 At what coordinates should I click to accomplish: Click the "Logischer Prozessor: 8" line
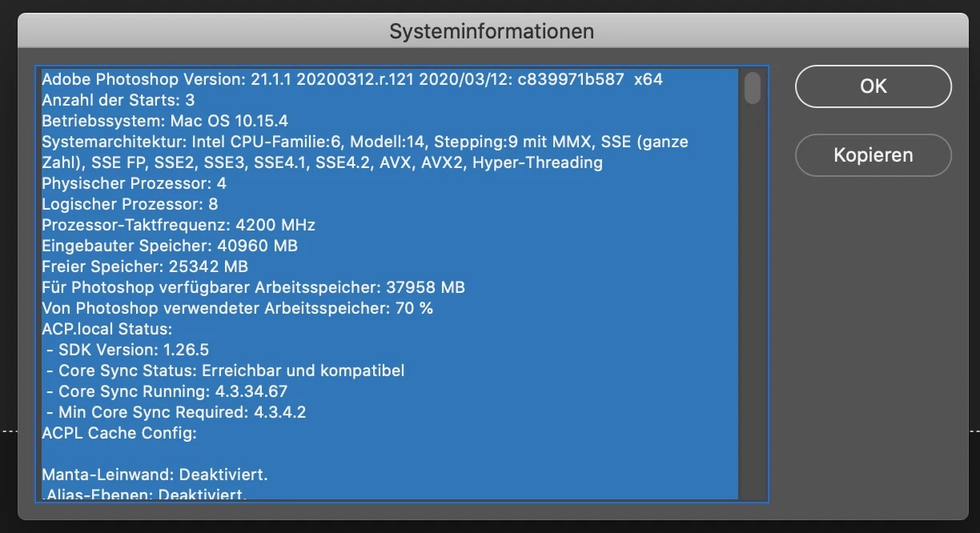(x=130, y=204)
